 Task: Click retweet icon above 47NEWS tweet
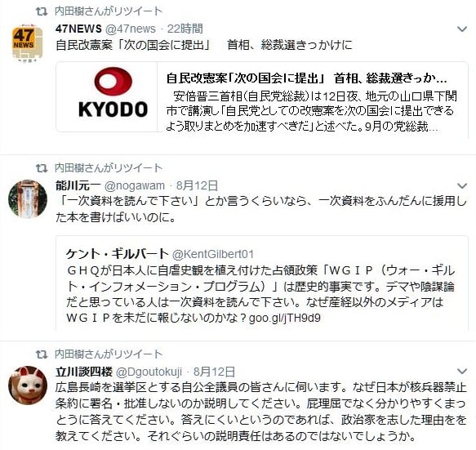(42, 11)
